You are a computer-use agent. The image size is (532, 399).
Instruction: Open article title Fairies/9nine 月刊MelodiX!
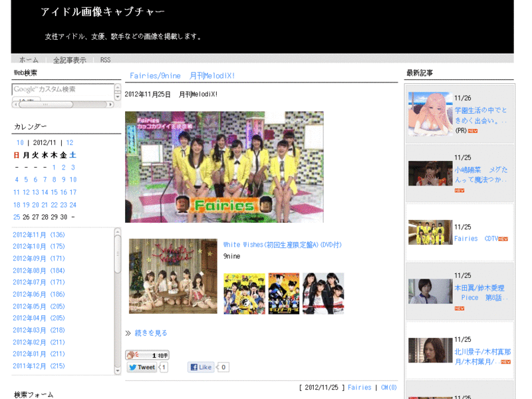pos(182,76)
